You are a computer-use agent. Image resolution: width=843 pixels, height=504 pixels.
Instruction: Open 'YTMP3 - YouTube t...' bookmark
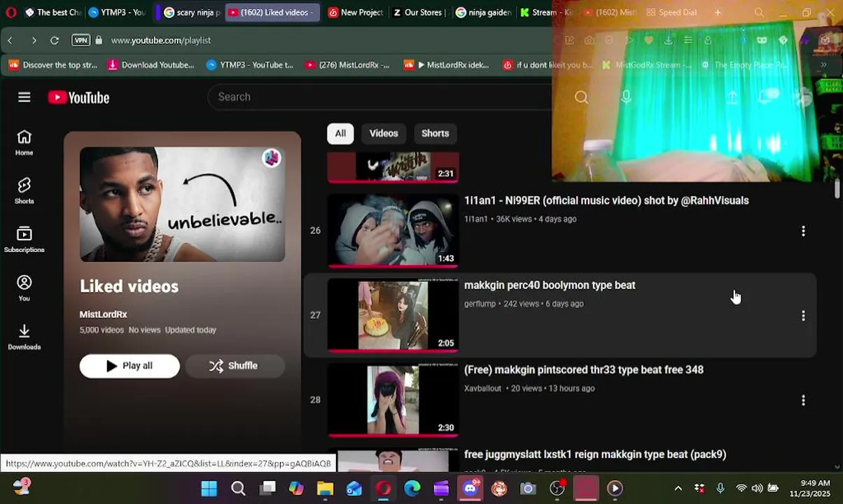(250, 65)
